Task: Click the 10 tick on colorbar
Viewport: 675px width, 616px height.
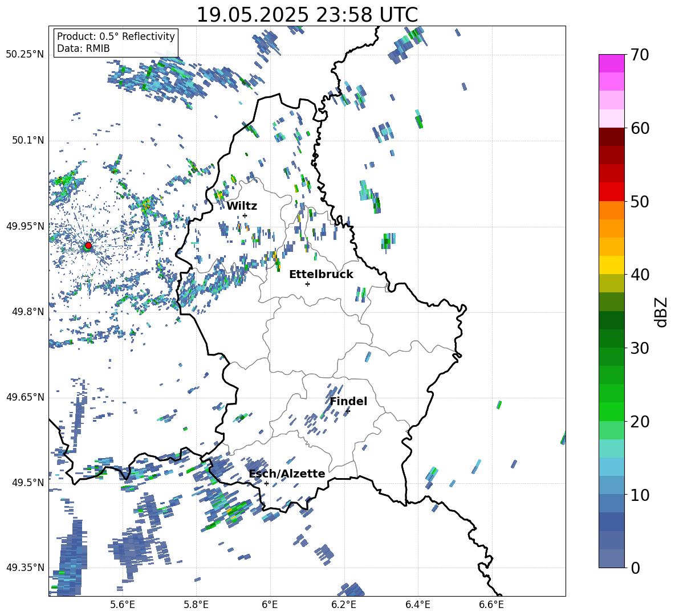Action: pos(640,495)
